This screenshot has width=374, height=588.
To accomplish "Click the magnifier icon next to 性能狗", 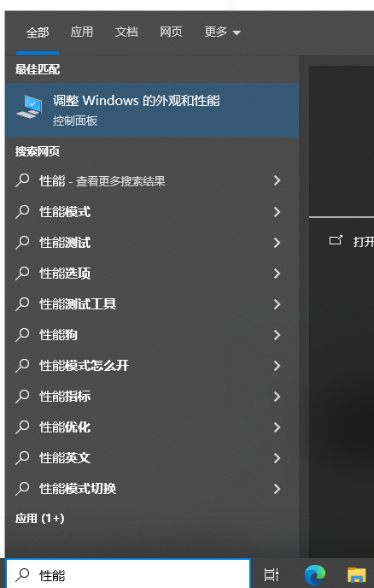I will point(22,334).
